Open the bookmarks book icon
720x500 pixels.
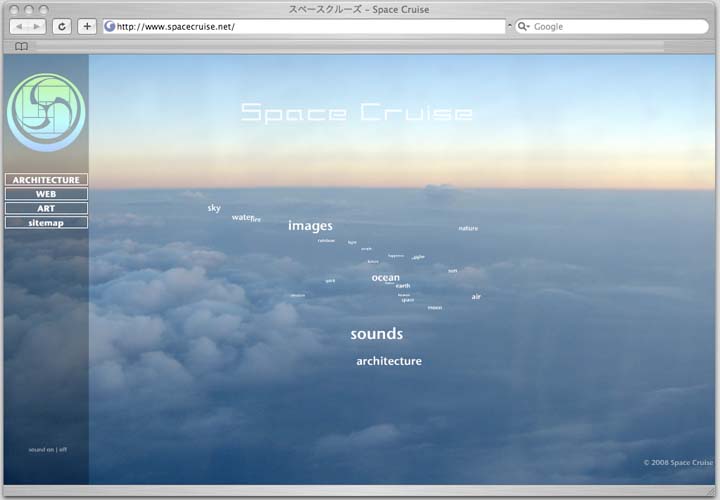coord(21,46)
